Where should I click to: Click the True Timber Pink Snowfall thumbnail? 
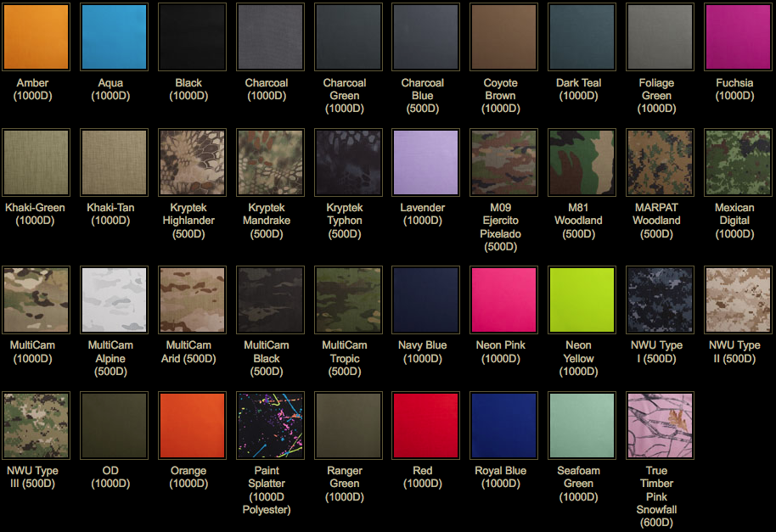660,425
